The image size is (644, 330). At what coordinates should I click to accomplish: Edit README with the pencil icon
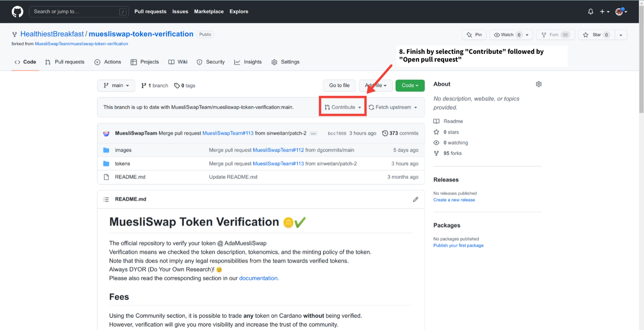415,199
